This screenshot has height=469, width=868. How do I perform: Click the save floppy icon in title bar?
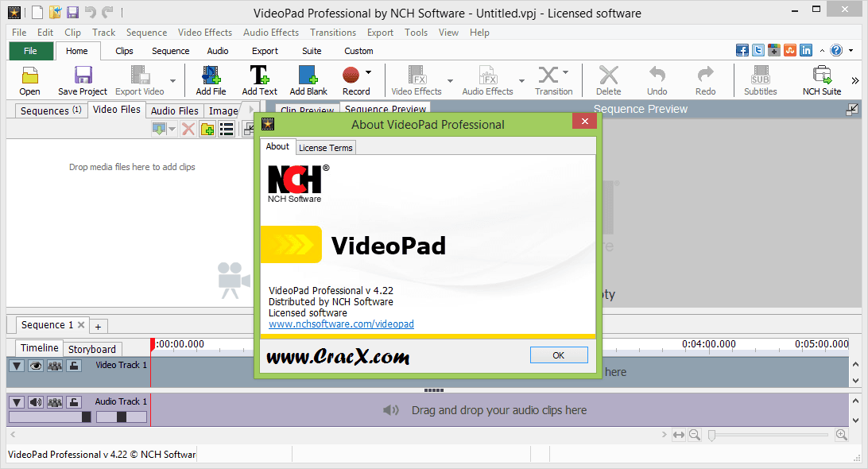(72, 12)
